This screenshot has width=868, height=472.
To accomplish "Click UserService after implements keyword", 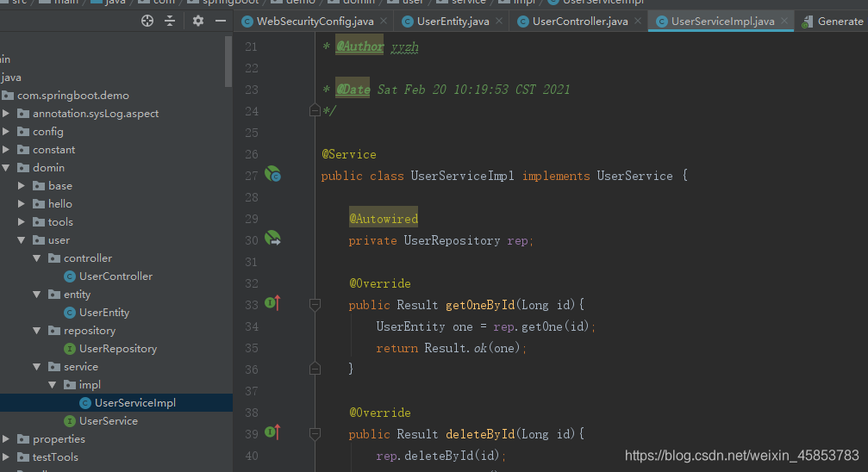I will click(x=634, y=176).
